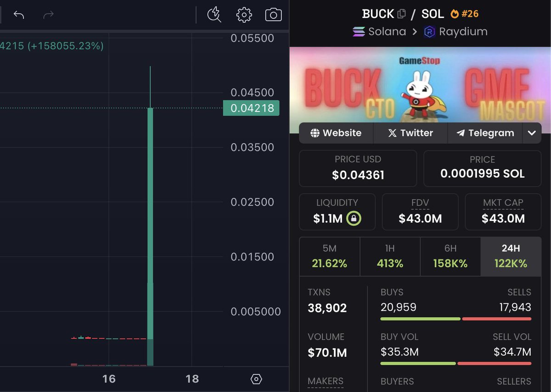Screen dimensions: 551x392
Task: Click the SELLS 17,943 value
Action: [x=515, y=307]
